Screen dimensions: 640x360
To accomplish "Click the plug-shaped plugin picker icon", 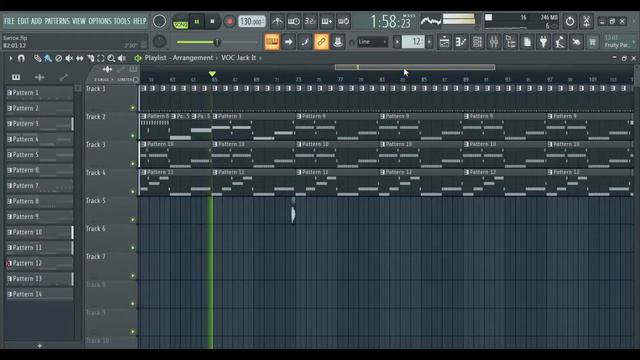I will pos(543,42).
